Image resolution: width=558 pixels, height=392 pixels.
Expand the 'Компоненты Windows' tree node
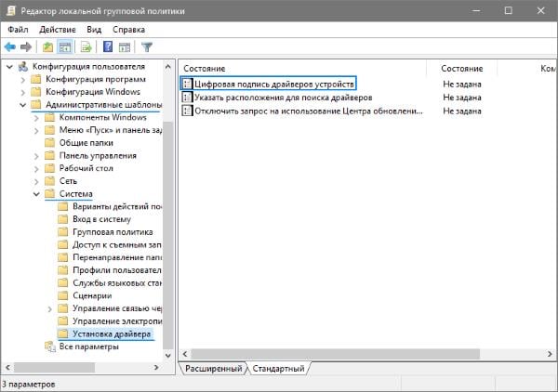[x=36, y=118]
